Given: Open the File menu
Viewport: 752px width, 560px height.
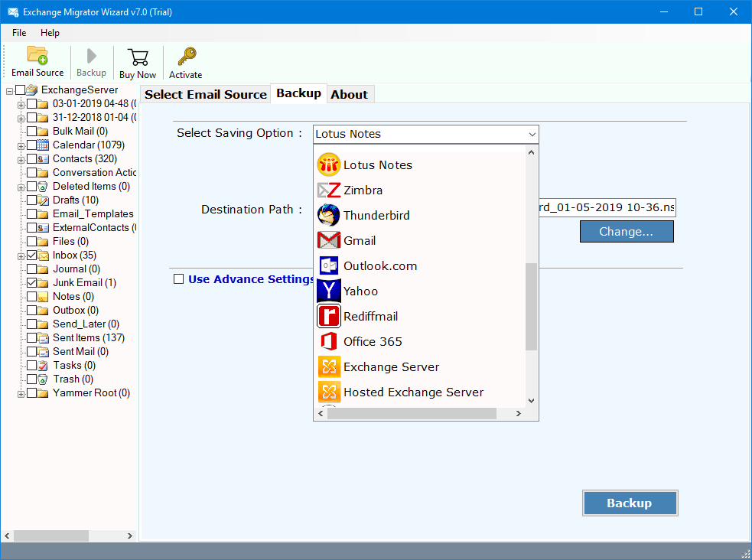Looking at the screenshot, I should click(19, 33).
